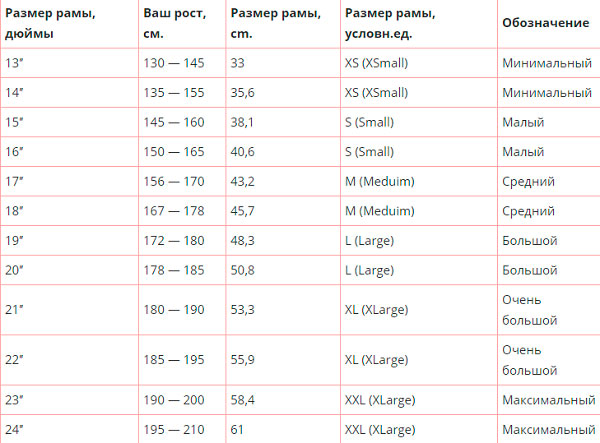Click the 50,8 cm value
The width and height of the screenshot is (600, 443).
pyautogui.click(x=243, y=270)
